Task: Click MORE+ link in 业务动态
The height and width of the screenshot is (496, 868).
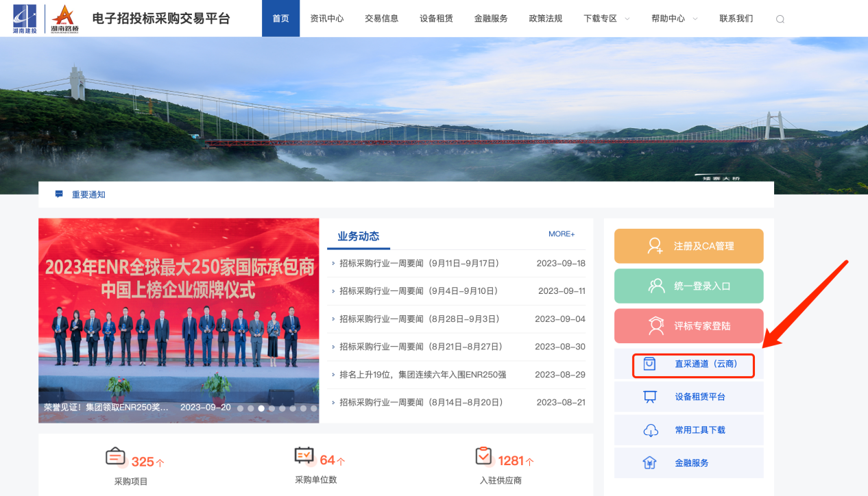Action: pos(562,234)
